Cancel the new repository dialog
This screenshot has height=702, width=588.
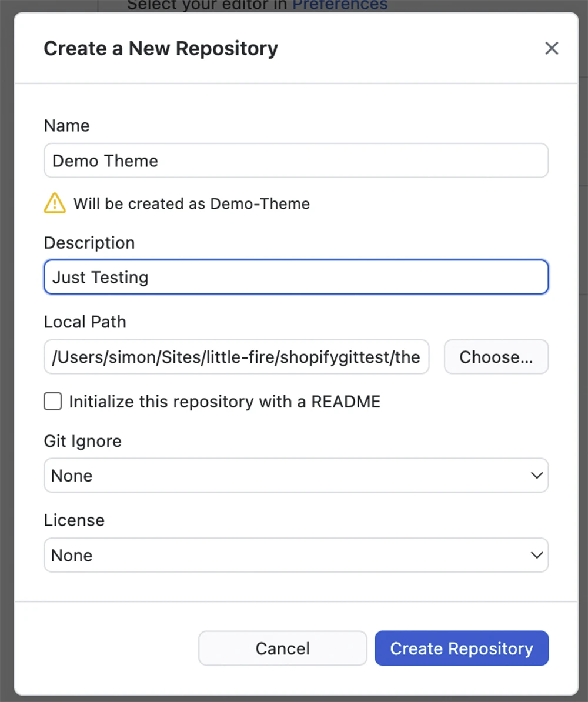[x=283, y=648]
